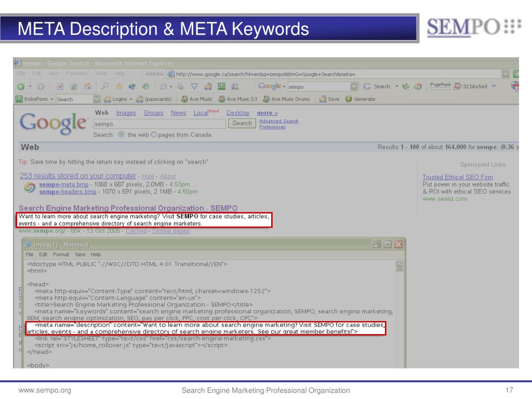Viewport: 532px width, 399px height.
Task: Click the Axe Music DJ passcard
Action: [238, 99]
